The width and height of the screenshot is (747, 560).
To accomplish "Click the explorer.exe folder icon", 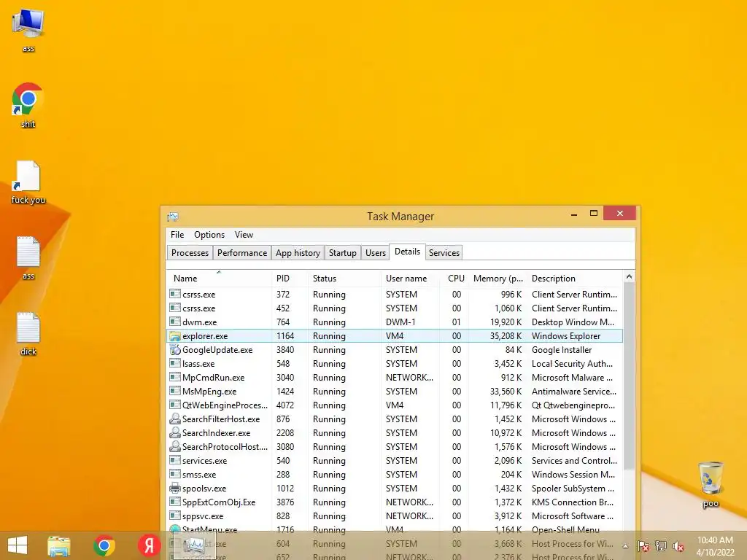I will click(175, 335).
